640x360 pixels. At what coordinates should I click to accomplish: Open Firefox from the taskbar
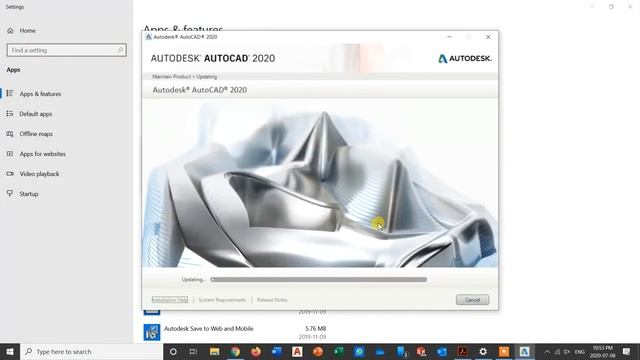click(x=256, y=351)
